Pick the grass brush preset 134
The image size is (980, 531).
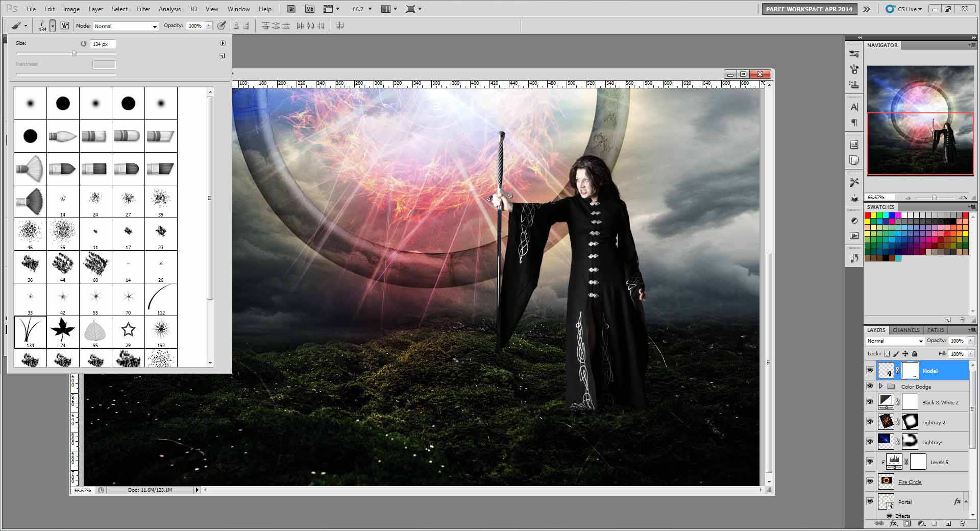pyautogui.click(x=30, y=330)
